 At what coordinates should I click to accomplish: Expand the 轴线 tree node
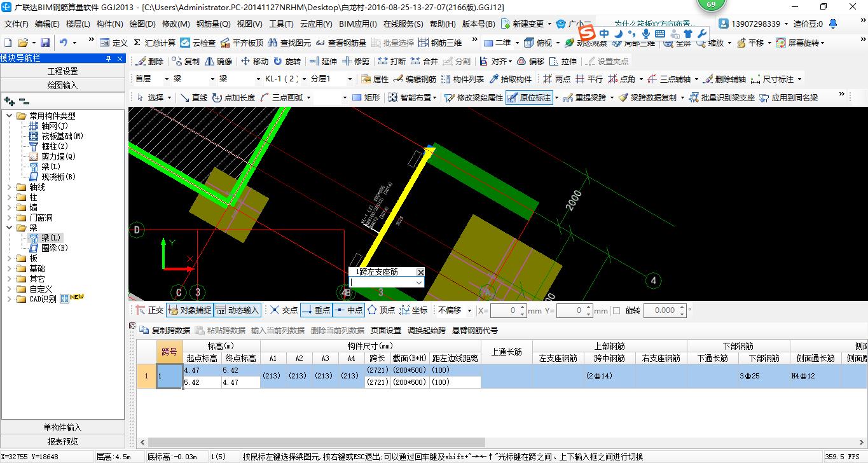pyautogui.click(x=10, y=187)
